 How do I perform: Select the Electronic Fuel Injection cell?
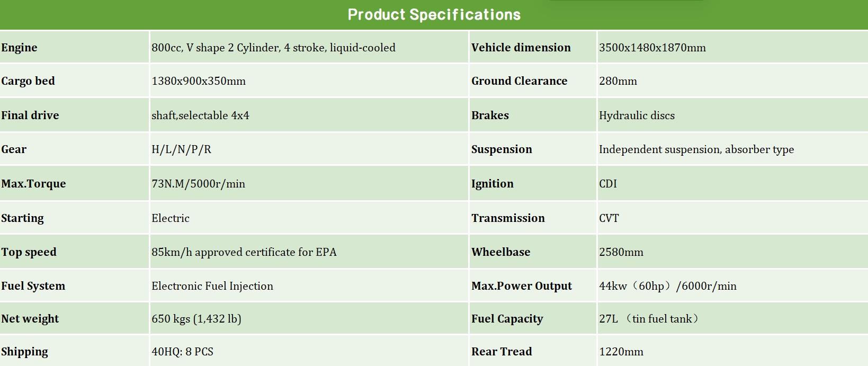tap(212, 286)
